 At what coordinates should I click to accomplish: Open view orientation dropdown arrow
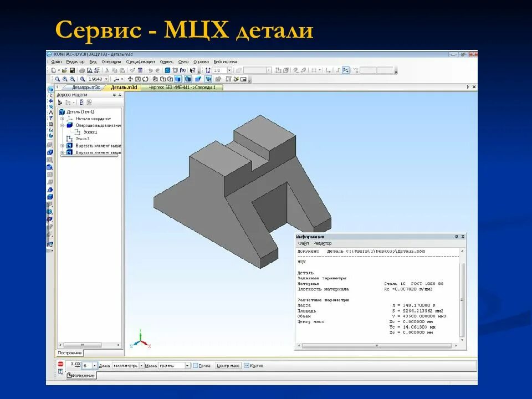coord(122,79)
